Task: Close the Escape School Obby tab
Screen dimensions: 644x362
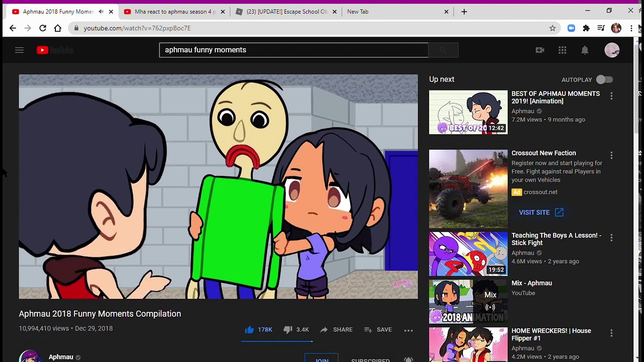Action: click(x=334, y=12)
